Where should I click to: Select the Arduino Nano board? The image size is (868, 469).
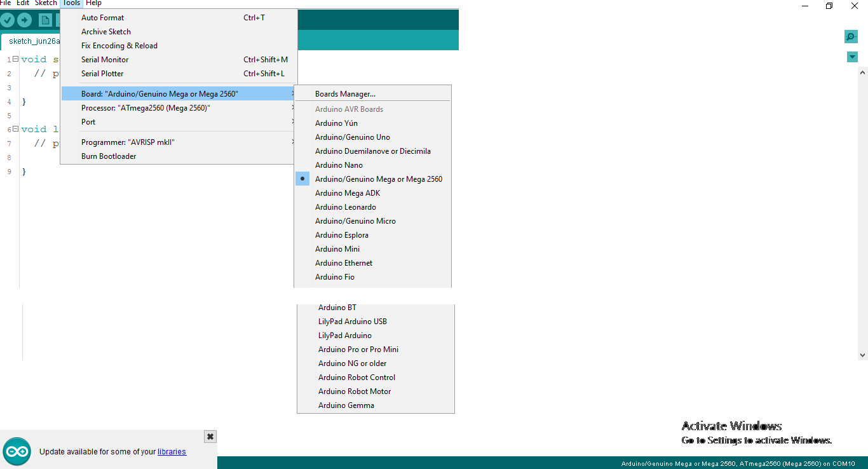[373, 165]
